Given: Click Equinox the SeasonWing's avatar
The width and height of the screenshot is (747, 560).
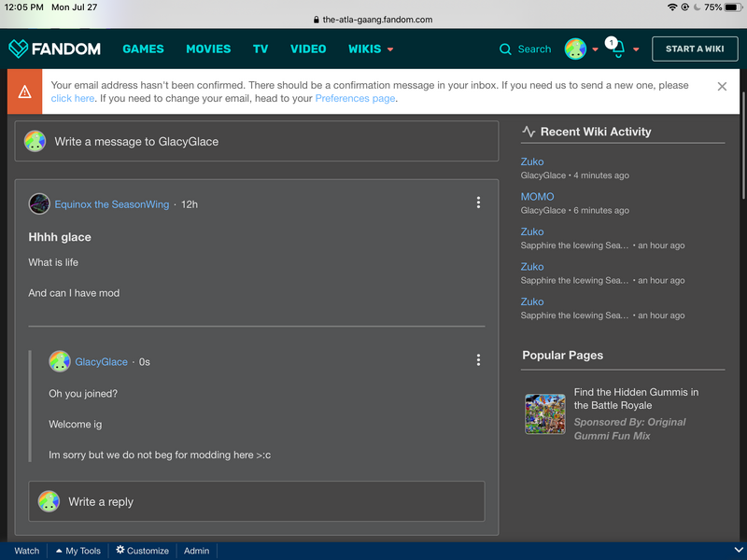Looking at the screenshot, I should tap(39, 203).
